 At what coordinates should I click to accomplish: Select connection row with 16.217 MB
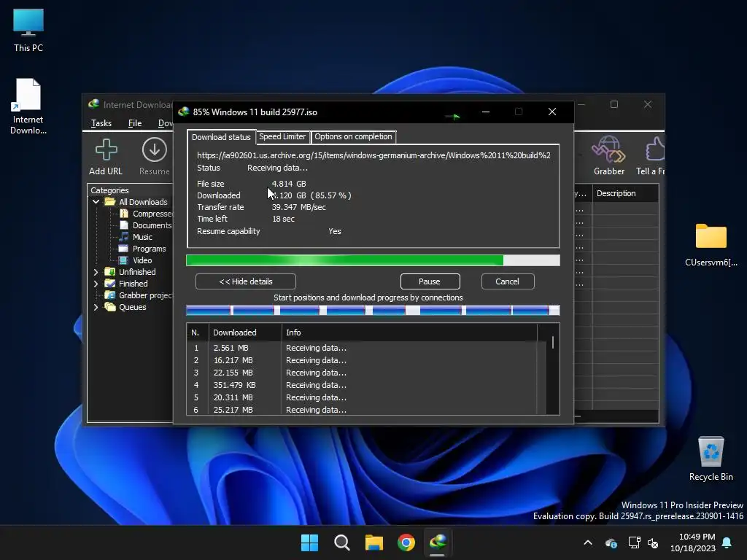click(366, 360)
